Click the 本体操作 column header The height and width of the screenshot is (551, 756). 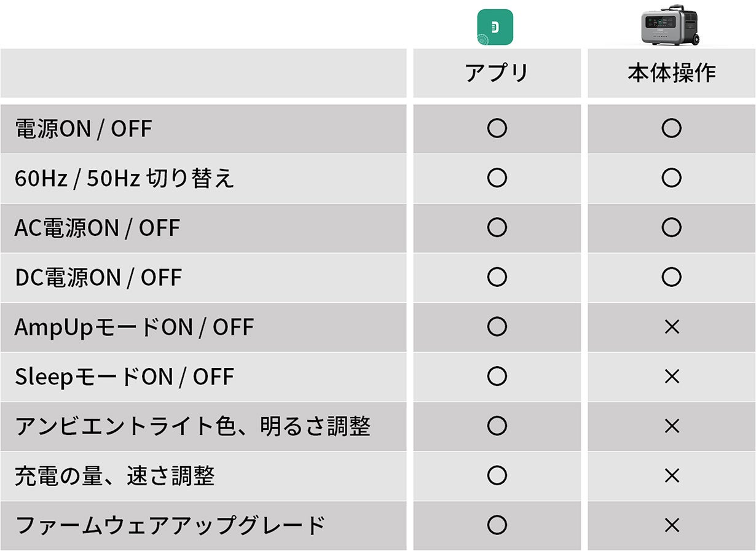671,73
